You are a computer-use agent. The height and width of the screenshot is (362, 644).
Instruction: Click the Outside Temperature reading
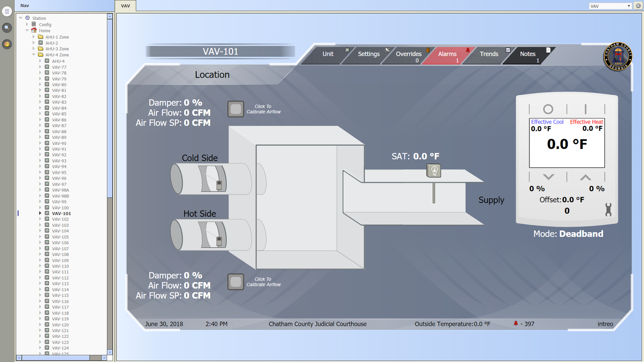(453, 324)
